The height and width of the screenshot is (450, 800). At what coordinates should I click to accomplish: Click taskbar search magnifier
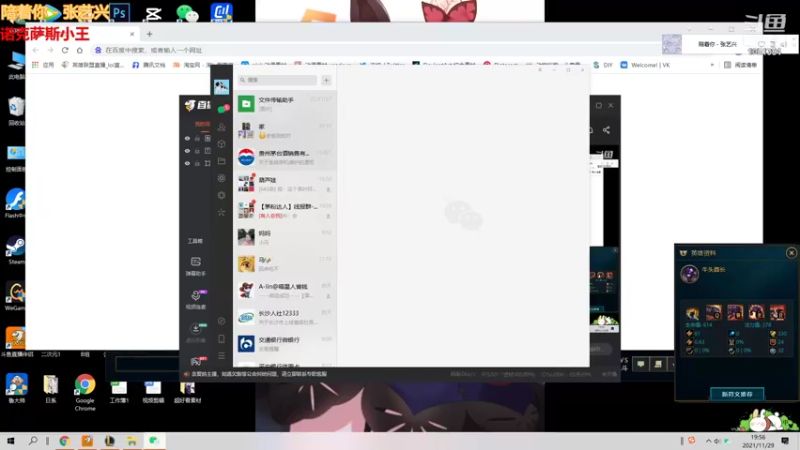point(33,441)
